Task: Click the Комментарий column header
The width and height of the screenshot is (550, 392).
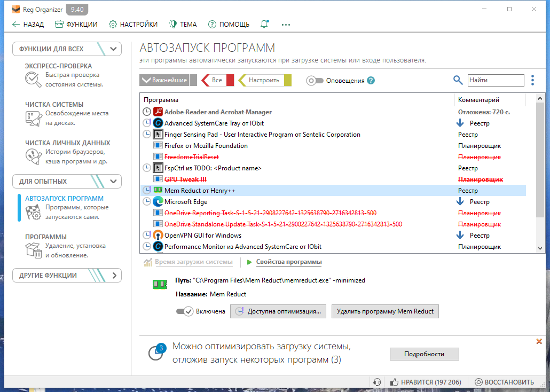Action: coord(490,100)
